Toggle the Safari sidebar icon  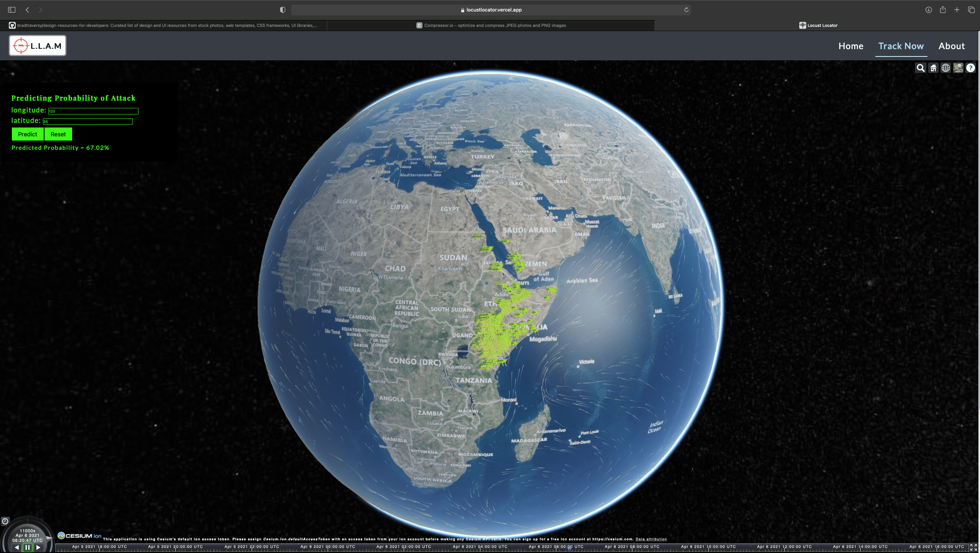coord(12,10)
